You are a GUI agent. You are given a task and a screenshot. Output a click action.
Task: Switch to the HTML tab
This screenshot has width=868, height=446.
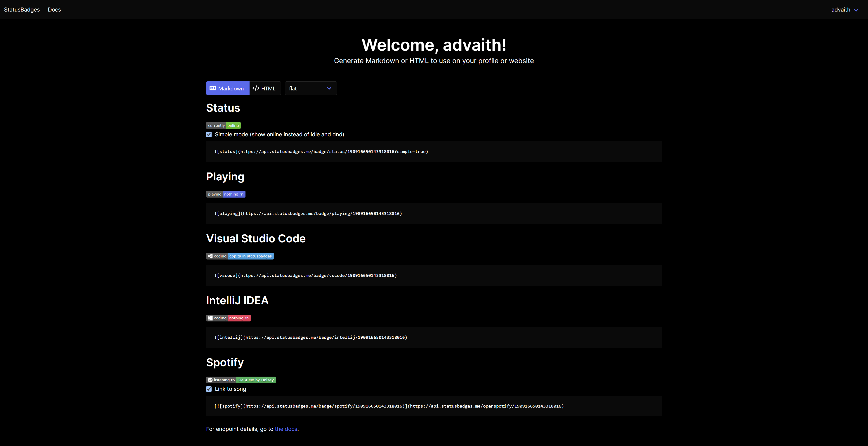(x=265, y=88)
